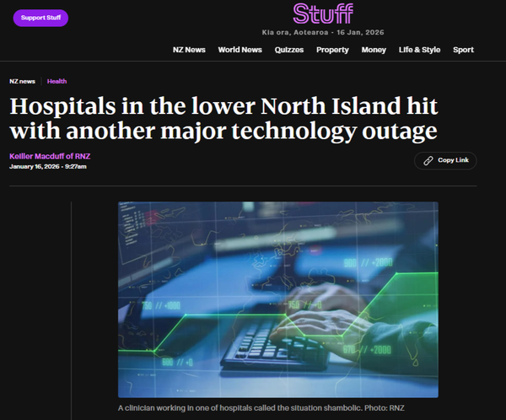Open the Life & Style menu item
Viewport: 506px width, 420px height.
(419, 50)
